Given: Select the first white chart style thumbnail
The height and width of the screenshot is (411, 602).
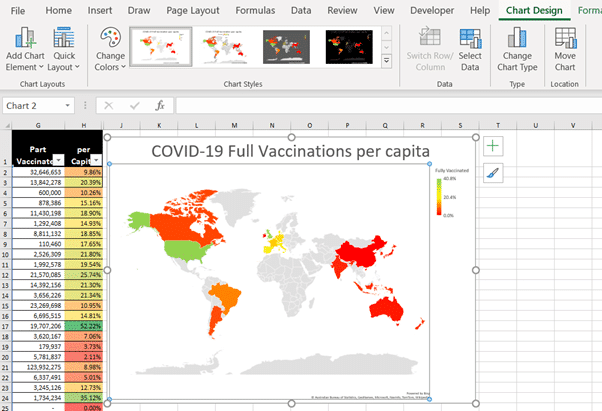Looking at the screenshot, I should click(x=160, y=47).
